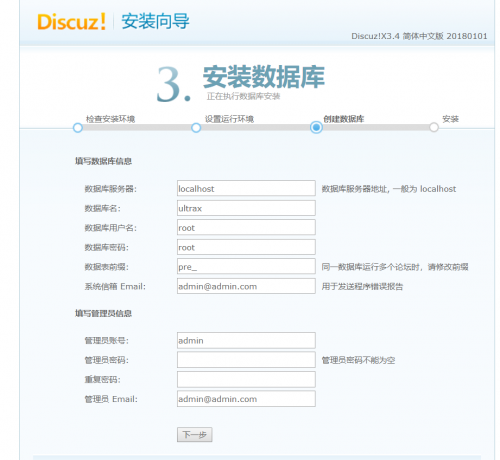Click the 管理员账号: label

107,341
